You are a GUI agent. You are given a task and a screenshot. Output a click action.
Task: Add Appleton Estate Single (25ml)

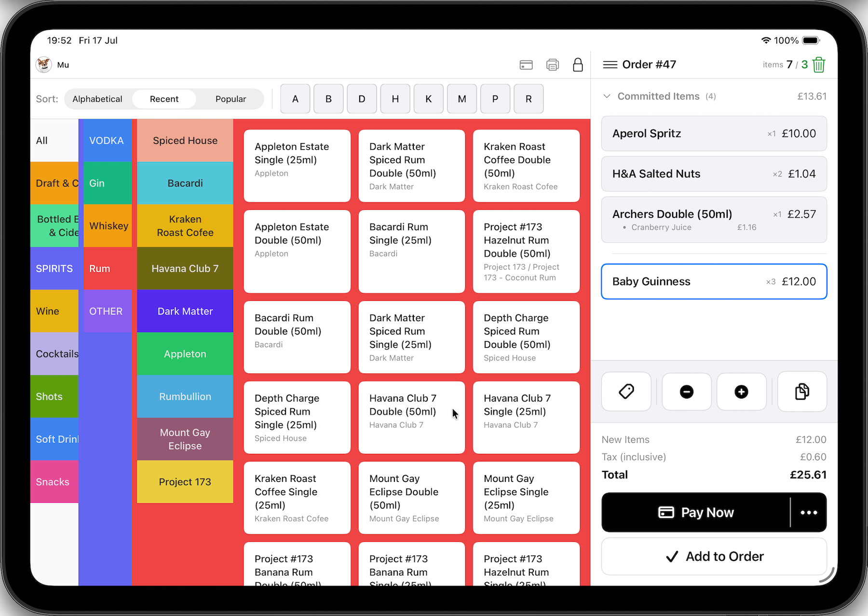297,166
